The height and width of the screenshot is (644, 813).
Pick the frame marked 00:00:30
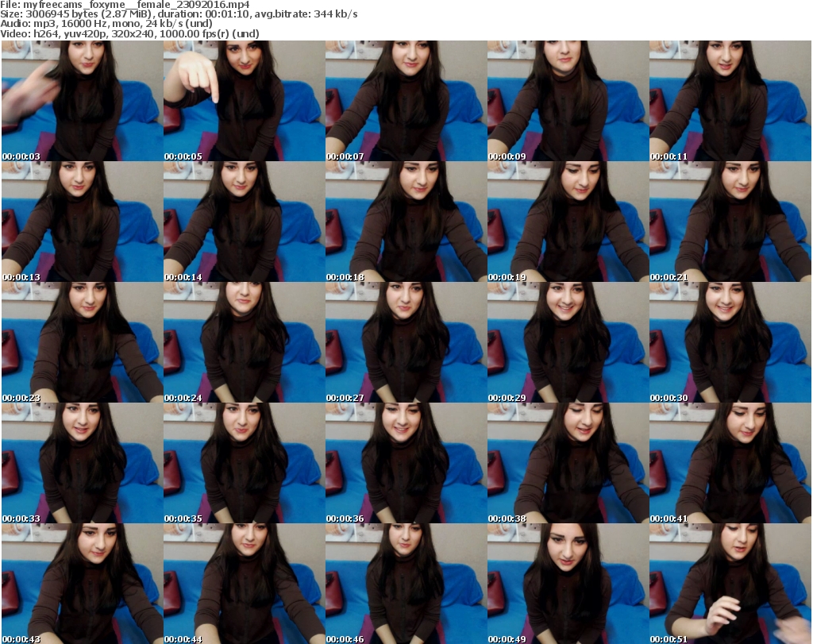(730, 342)
